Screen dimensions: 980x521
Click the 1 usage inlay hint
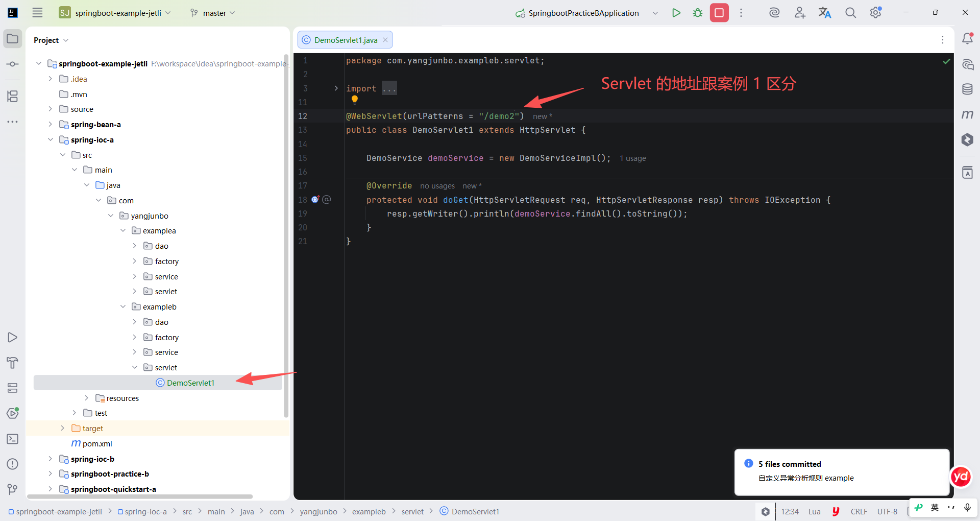(x=633, y=158)
